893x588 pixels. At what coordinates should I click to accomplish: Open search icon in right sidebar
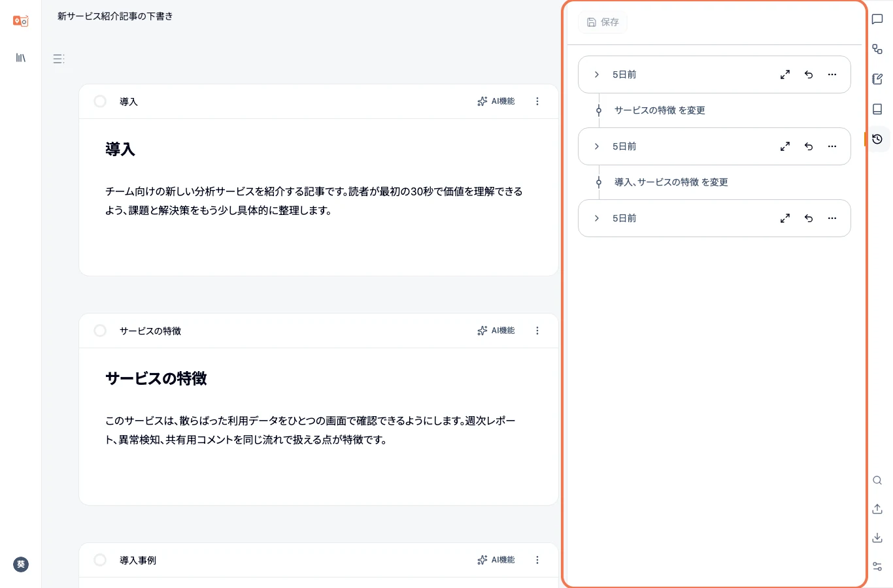(877, 480)
